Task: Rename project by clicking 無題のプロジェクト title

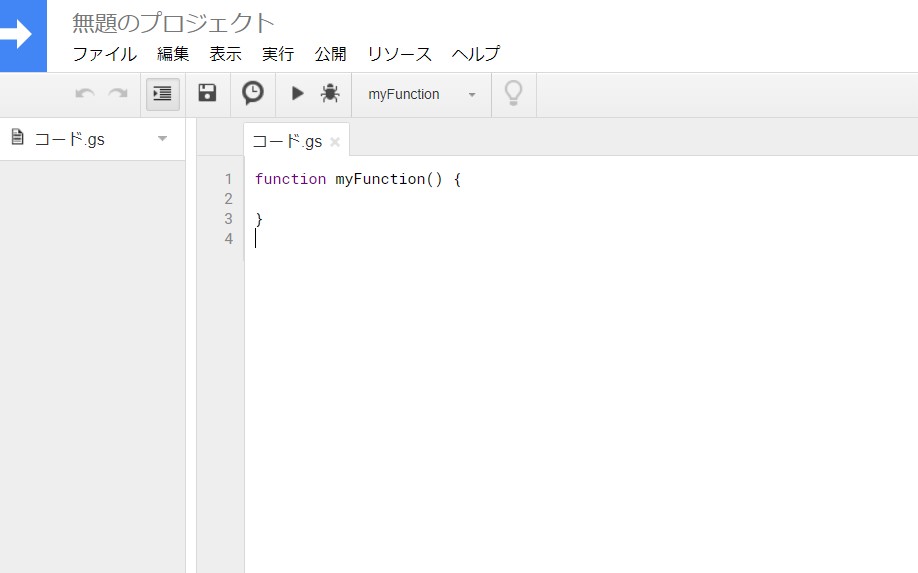Action: [173, 23]
